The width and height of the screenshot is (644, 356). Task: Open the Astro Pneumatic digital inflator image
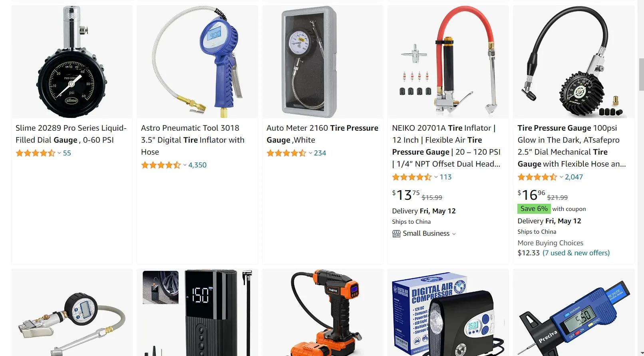[197, 62]
